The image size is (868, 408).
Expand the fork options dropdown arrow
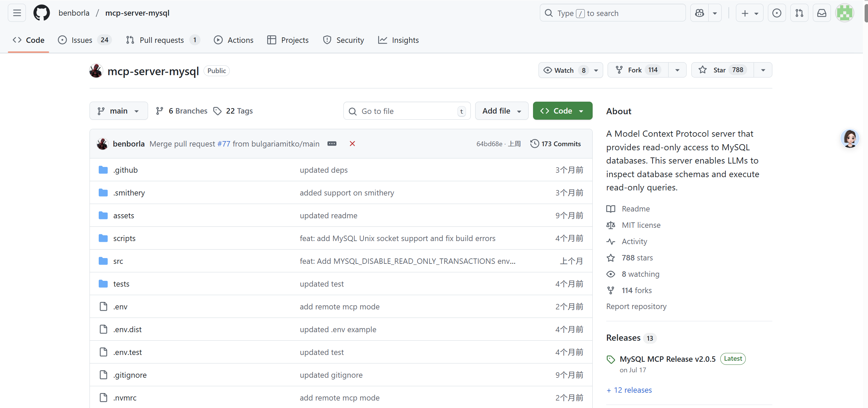point(677,70)
